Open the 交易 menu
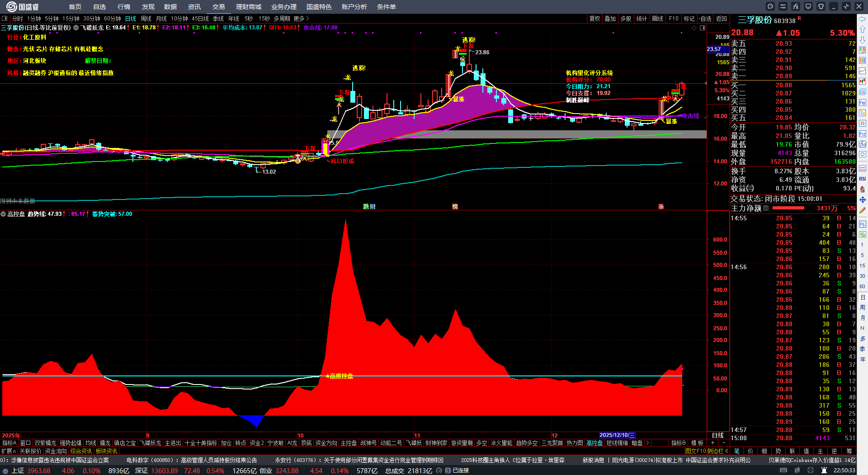Image resolution: width=868 pixels, height=475 pixels. pyautogui.click(x=219, y=7)
